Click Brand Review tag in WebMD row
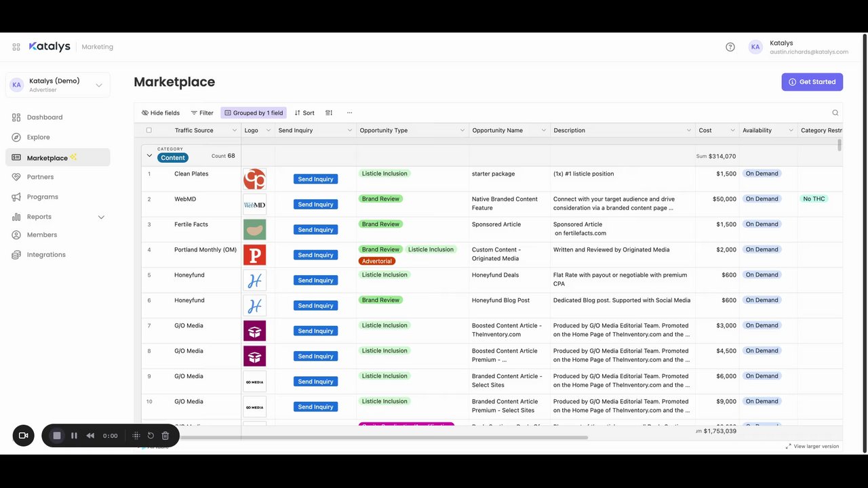 [380, 199]
